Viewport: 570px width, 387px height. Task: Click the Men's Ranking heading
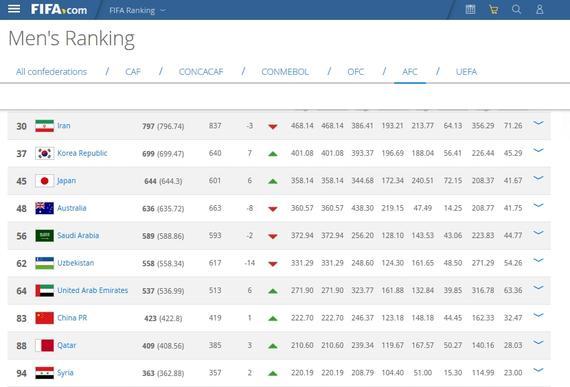tap(71, 39)
